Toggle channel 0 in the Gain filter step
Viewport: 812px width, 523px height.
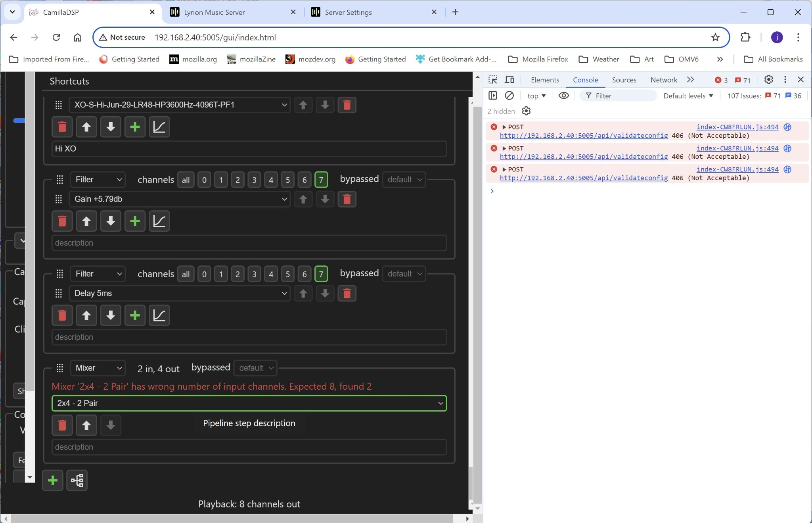pyautogui.click(x=204, y=180)
